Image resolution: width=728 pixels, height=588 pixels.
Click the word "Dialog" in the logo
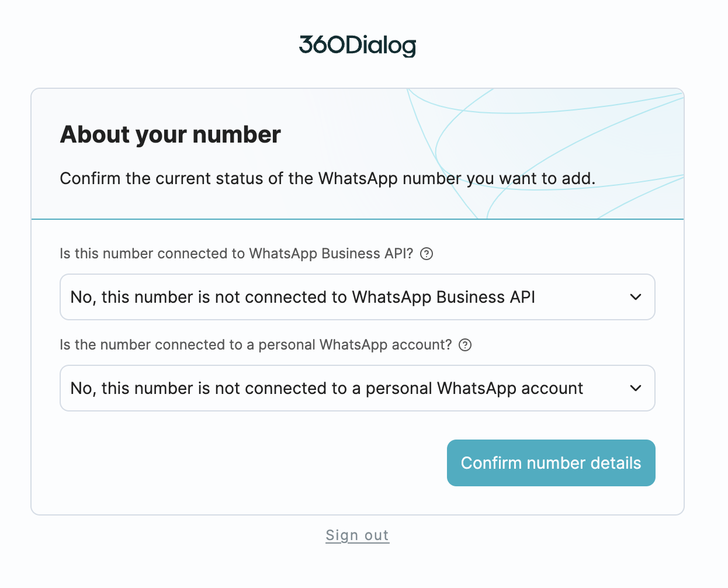[x=380, y=46]
